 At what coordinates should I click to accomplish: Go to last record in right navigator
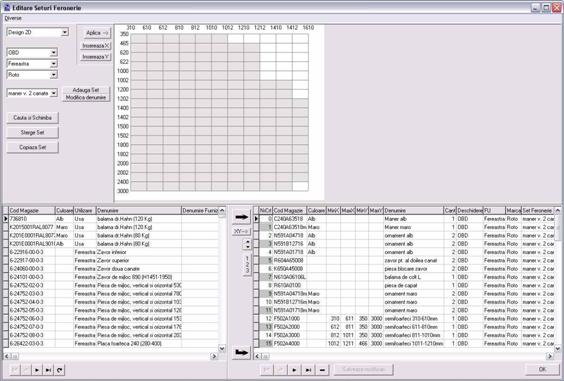308,370
